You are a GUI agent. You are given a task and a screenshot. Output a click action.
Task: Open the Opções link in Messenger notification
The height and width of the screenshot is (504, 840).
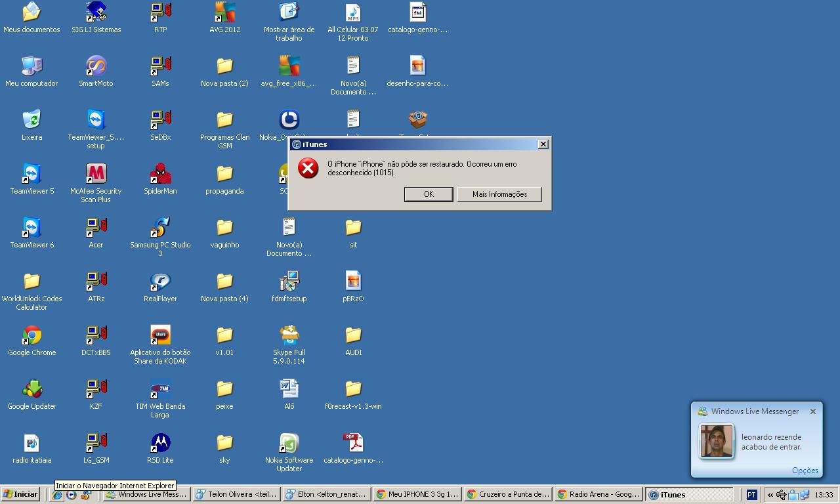pos(805,470)
